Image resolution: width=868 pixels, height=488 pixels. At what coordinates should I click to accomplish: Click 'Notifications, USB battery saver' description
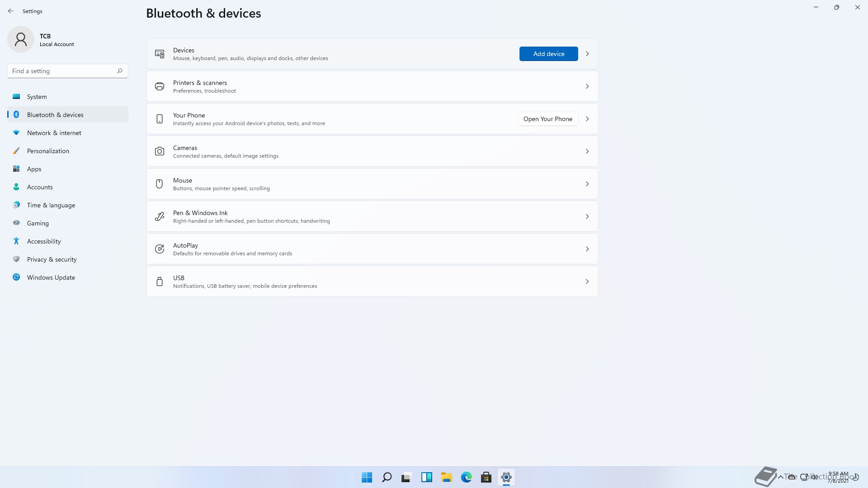245,286
